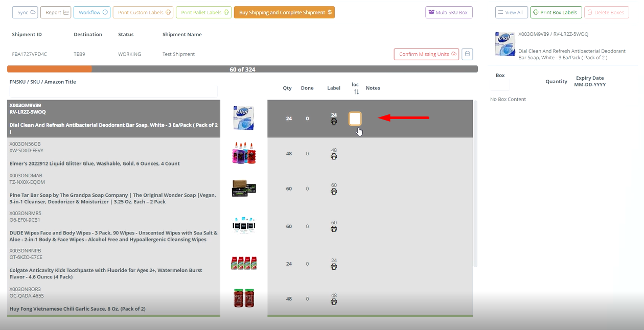Check the loc checkbox on the Dial soap row
The width and height of the screenshot is (644, 330).
pos(355,119)
